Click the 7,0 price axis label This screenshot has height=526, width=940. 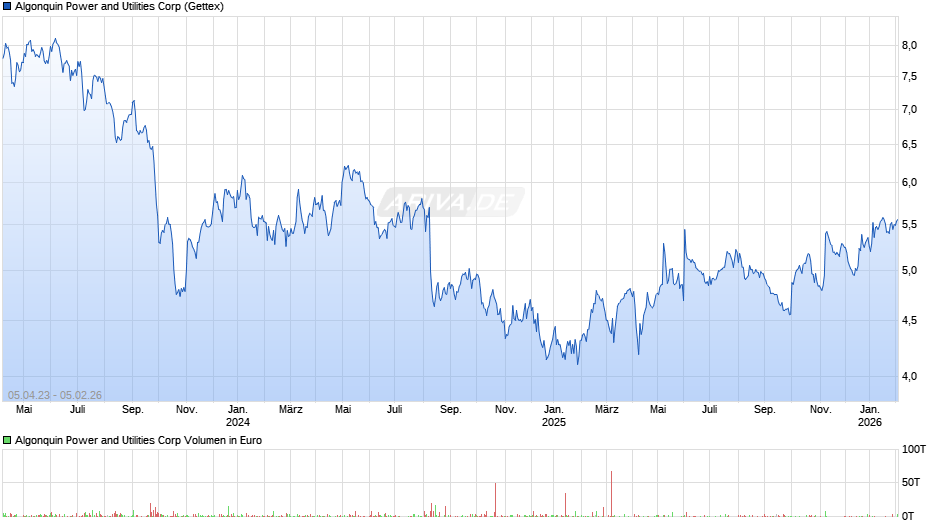tap(909, 110)
